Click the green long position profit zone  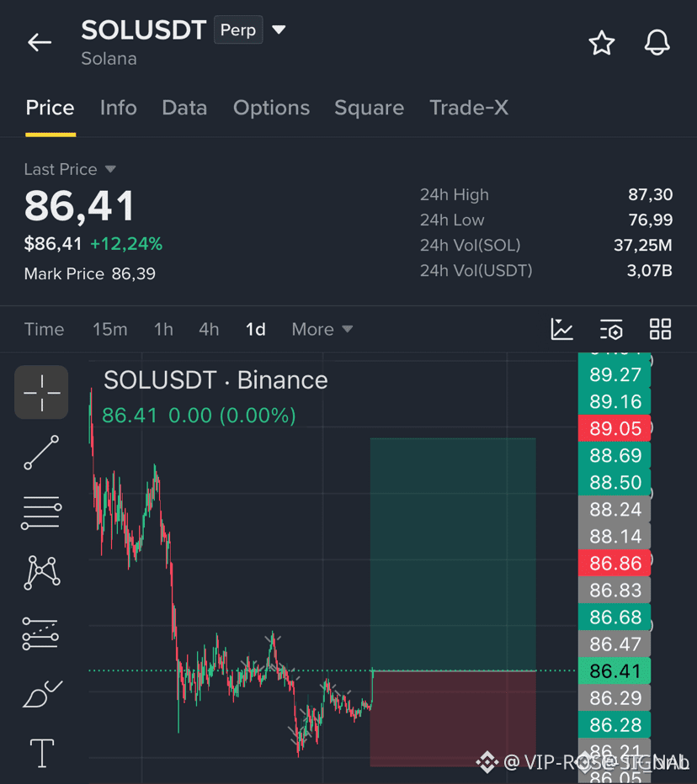(453, 554)
